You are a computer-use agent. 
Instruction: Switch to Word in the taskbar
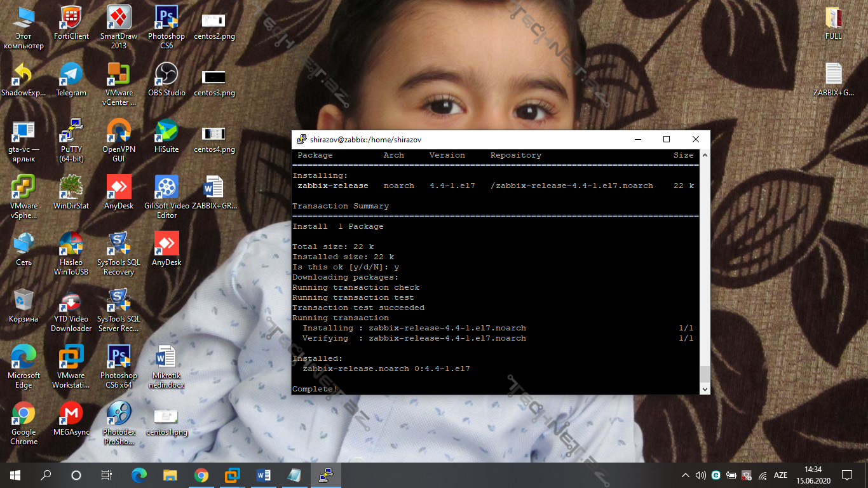tap(263, 475)
